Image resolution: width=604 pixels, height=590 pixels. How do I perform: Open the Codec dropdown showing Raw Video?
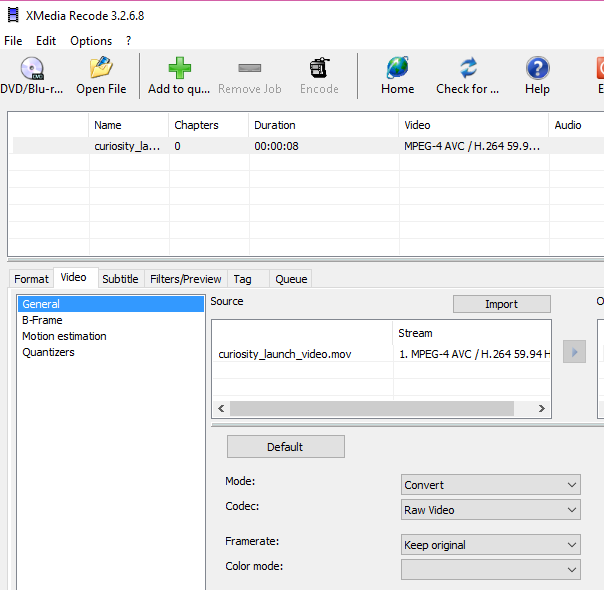pos(490,510)
